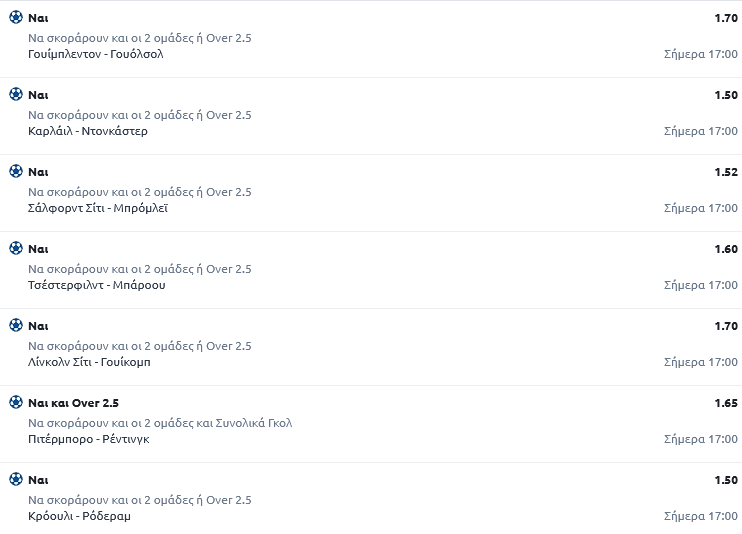This screenshot has width=742, height=534.
Task: Select 1.50 odds for Καρλάιλ - Ντονκάστερ
Action: (x=726, y=95)
